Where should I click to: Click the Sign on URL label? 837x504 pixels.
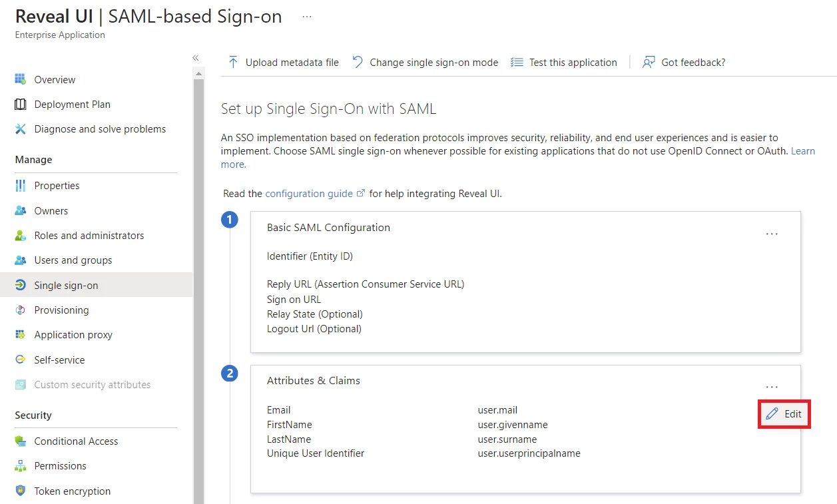click(294, 300)
